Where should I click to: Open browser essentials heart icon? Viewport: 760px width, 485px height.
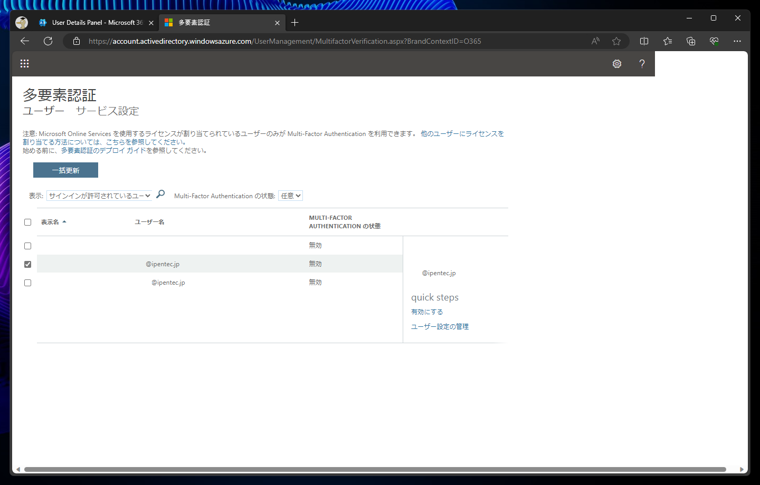714,41
